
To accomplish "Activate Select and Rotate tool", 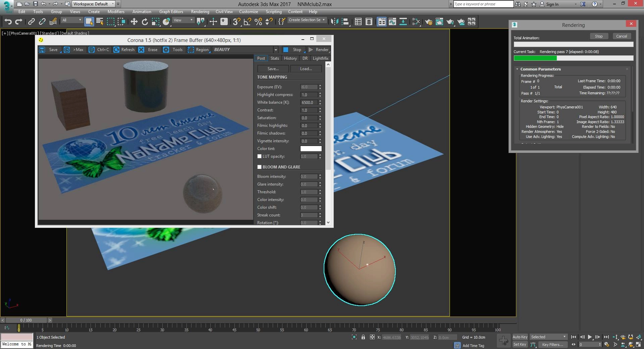I will pos(145,22).
